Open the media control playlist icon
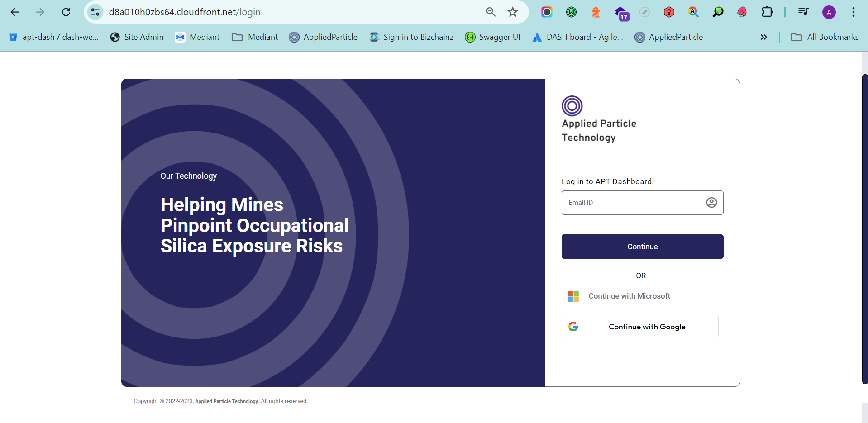Viewport: 868px width, 423px height. point(803,12)
